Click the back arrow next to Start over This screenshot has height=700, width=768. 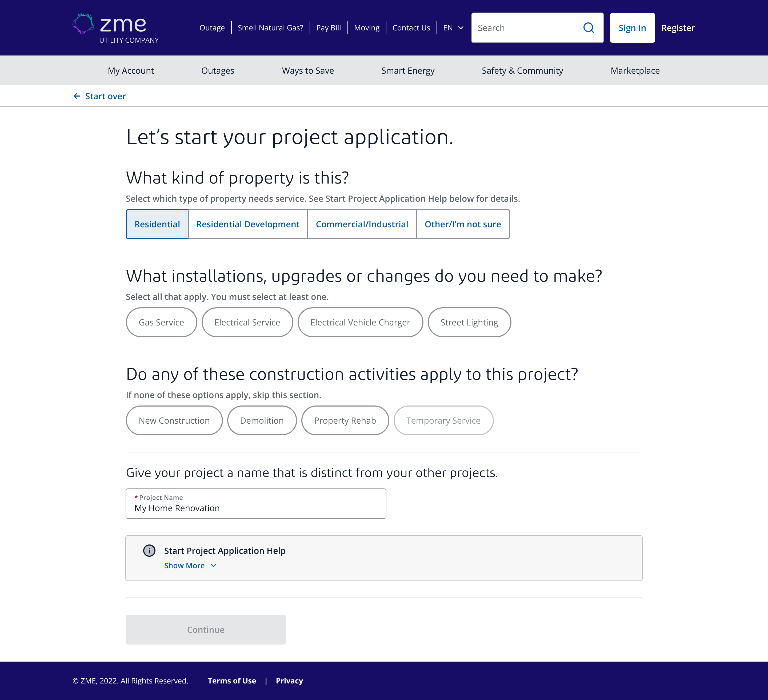(77, 96)
